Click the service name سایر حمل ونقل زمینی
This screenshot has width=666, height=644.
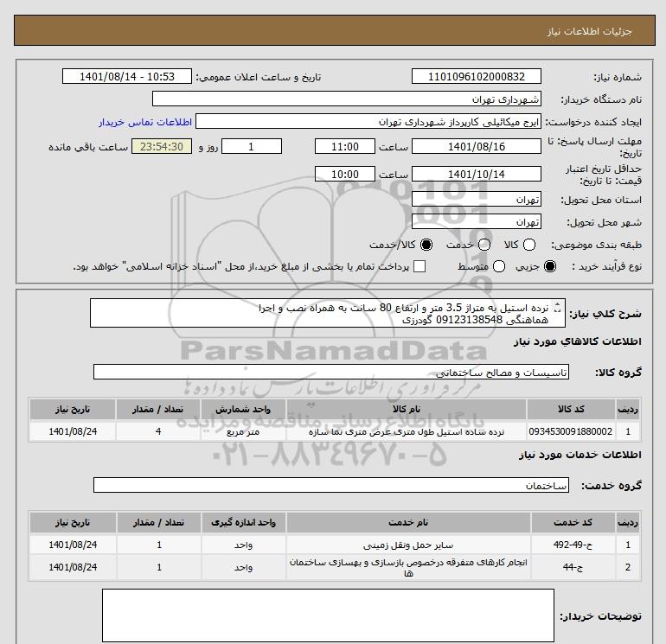(408, 545)
